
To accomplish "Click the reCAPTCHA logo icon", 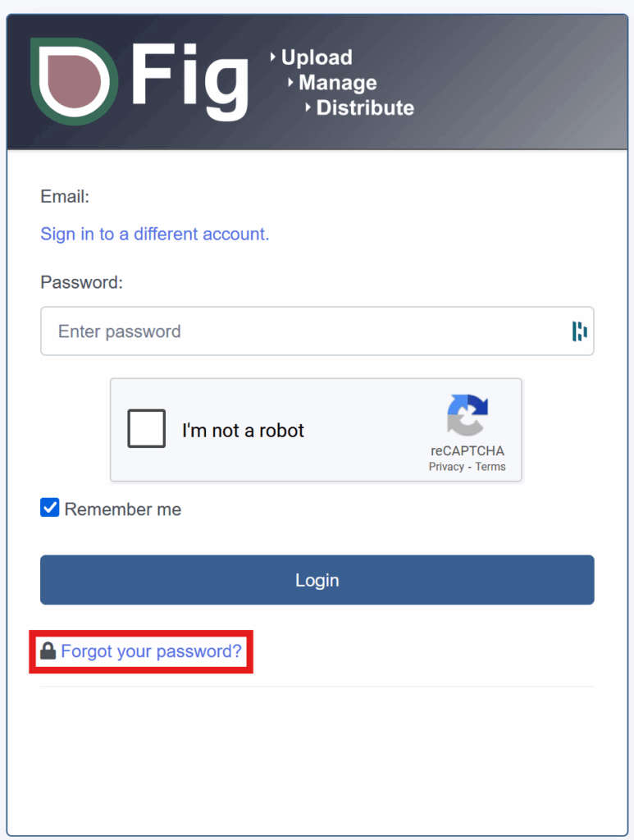I will (468, 415).
